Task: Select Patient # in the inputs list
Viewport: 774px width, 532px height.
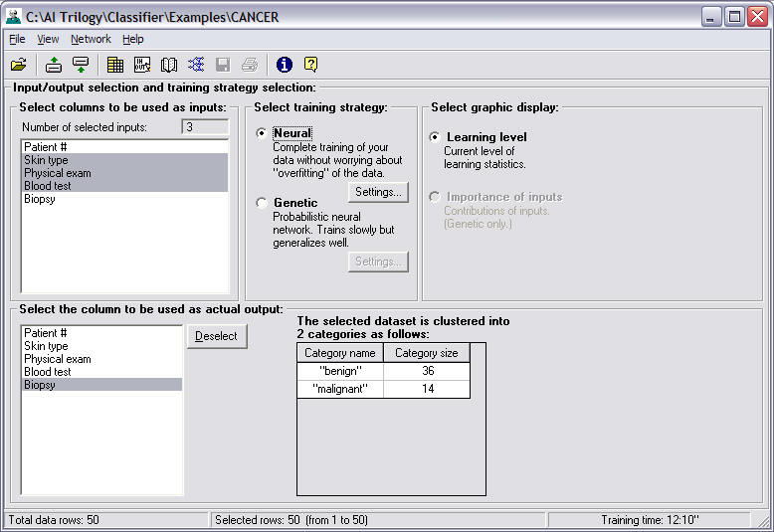Action: tap(125, 147)
